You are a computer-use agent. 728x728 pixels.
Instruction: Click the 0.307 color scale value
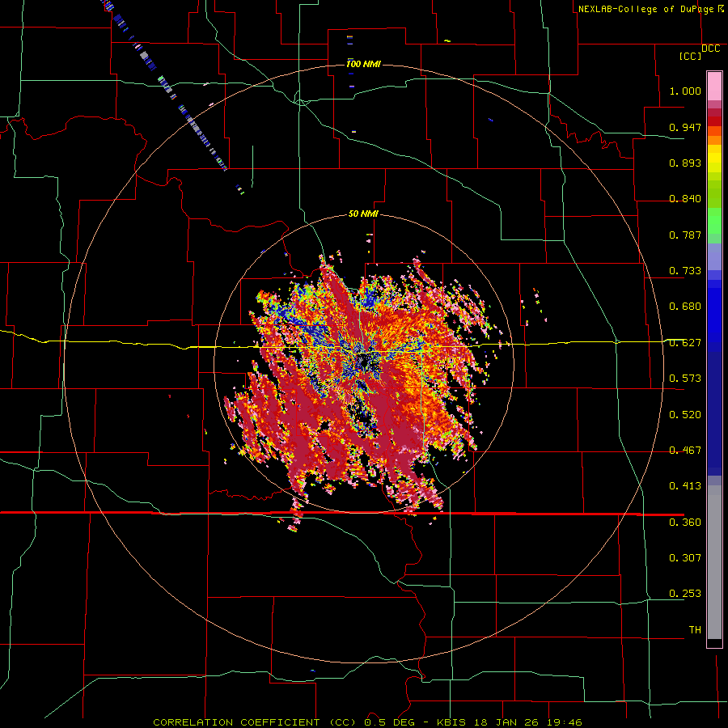(685, 557)
